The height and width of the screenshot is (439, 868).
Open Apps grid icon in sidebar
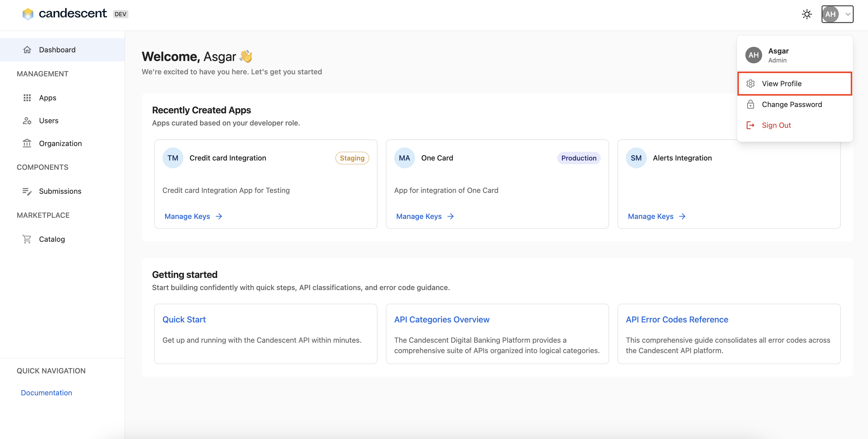[x=27, y=98]
